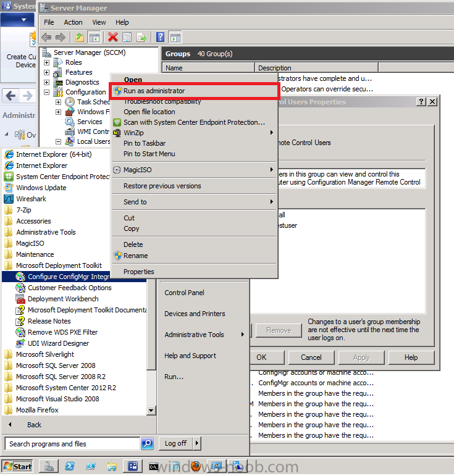Open the WinZip submenu

tap(195, 133)
